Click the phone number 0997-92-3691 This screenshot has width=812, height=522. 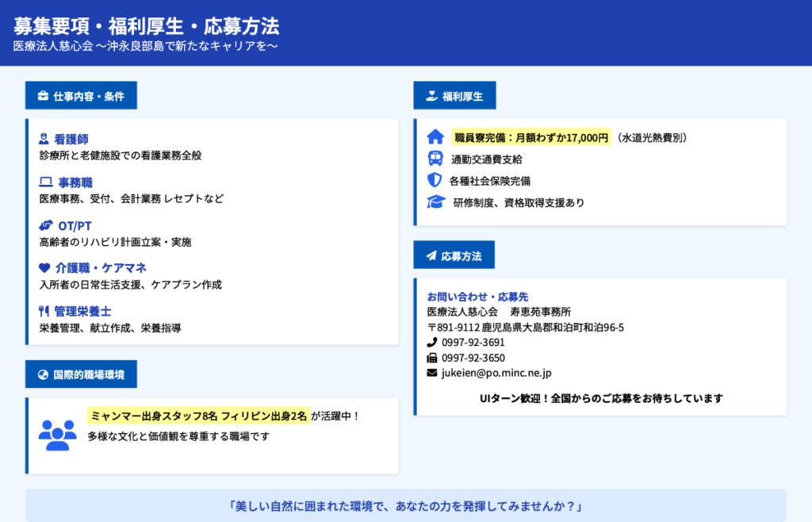coord(473,343)
